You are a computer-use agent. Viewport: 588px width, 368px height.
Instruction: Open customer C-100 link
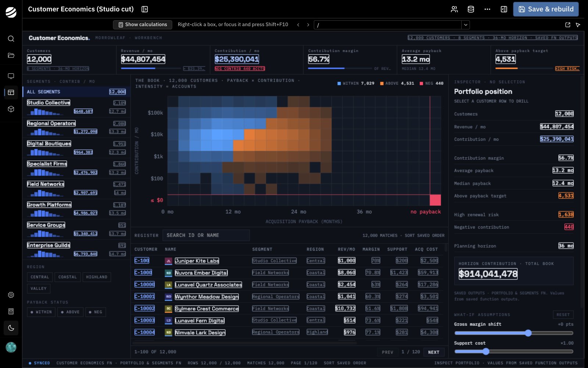click(x=142, y=261)
